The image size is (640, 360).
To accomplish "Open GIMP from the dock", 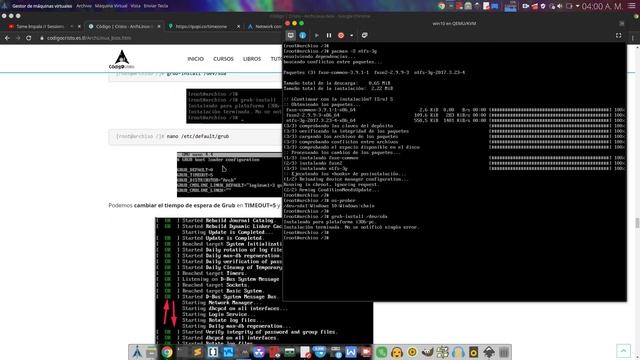I will coord(427,352).
